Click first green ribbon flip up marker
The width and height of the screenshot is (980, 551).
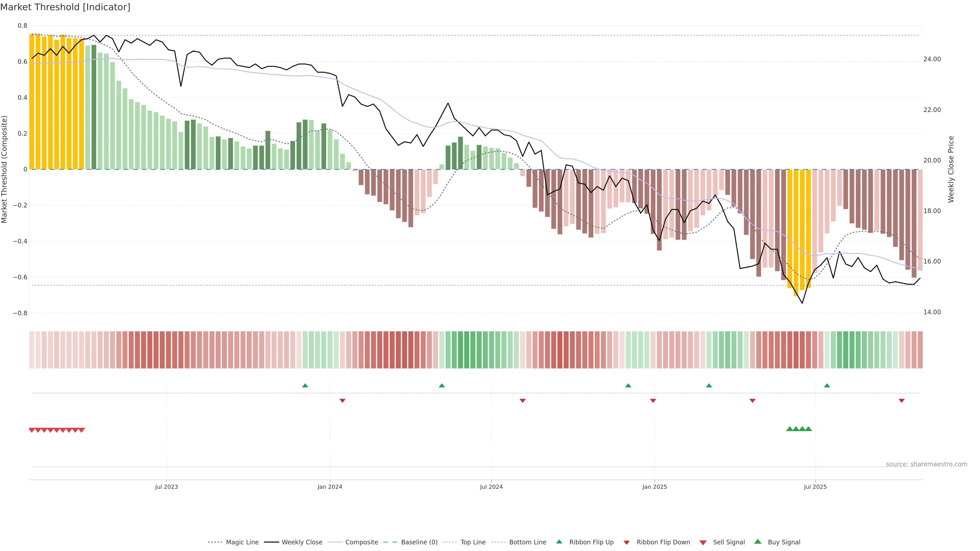305,386
